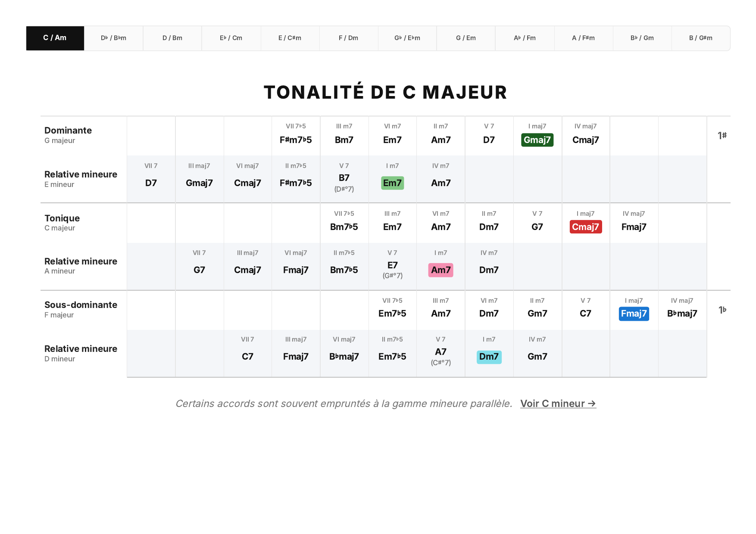The width and height of the screenshot is (756, 534).
Task: Select the E7 chord in A mineur row
Action: click(x=392, y=265)
